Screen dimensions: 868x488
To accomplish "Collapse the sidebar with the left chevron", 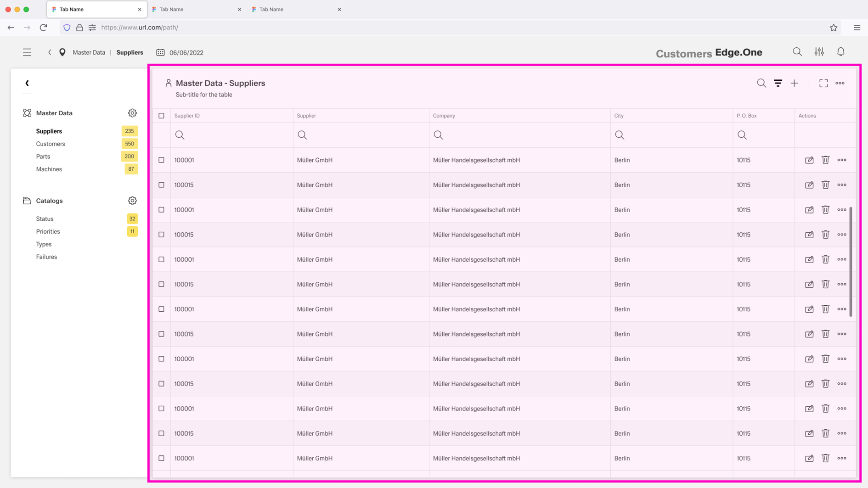I will tap(27, 83).
